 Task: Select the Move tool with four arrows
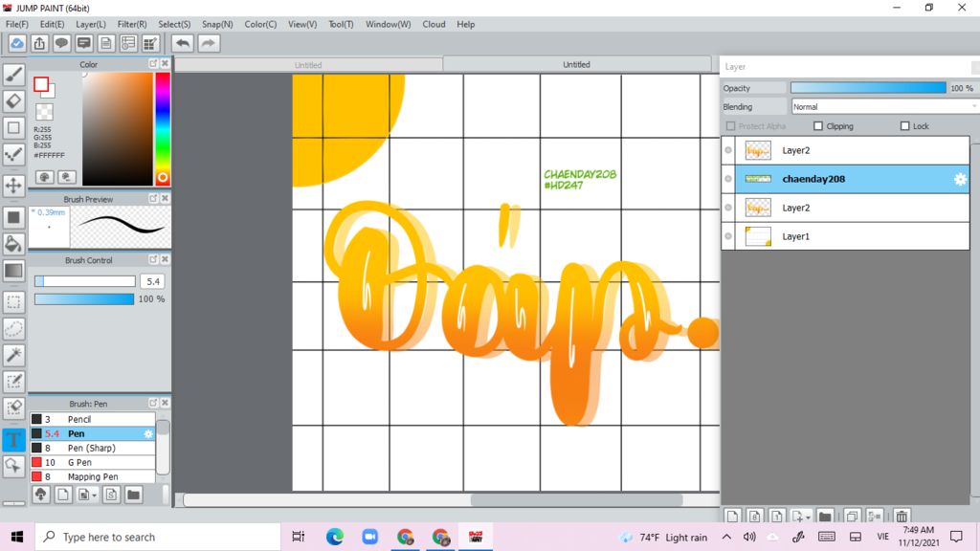pos(13,186)
